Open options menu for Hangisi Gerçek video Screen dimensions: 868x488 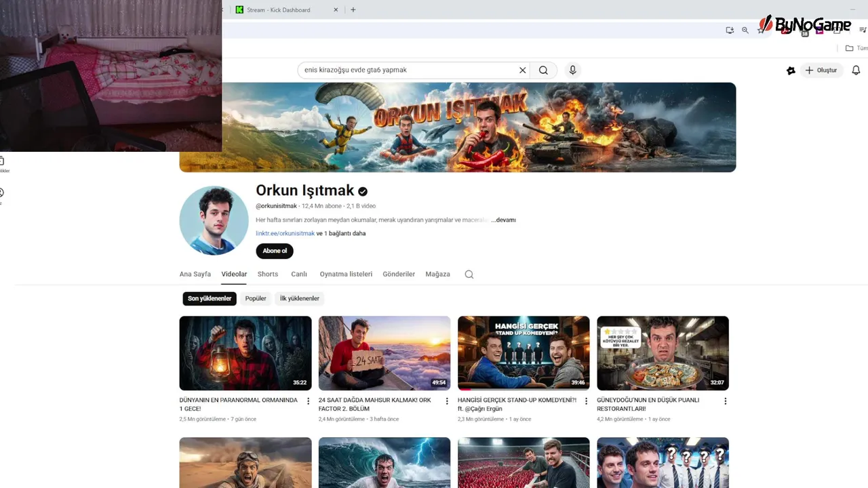[586, 401]
